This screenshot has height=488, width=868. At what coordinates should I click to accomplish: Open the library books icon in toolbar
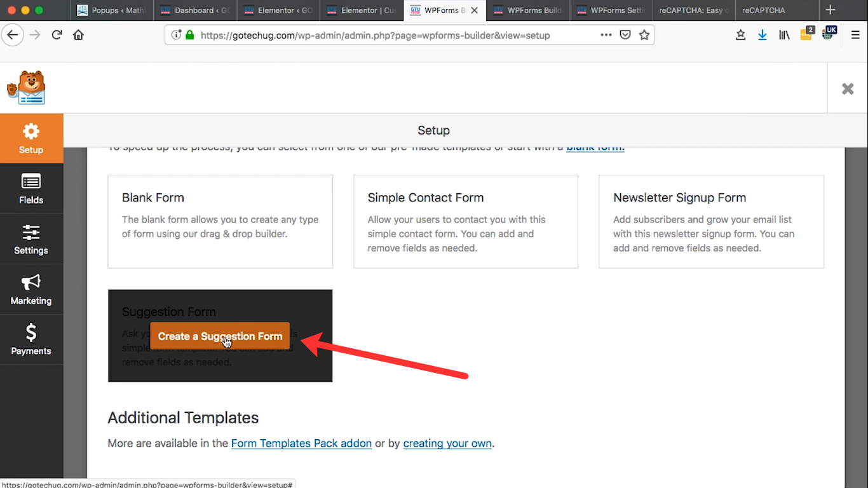click(x=784, y=35)
